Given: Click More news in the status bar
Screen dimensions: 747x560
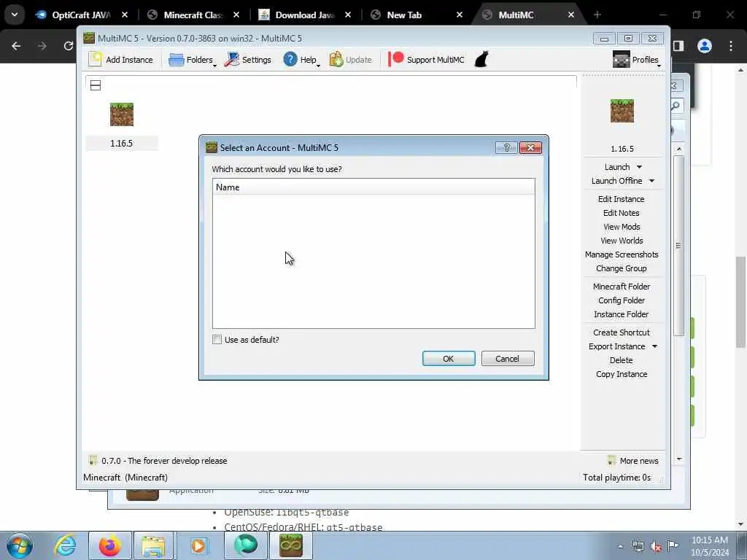Looking at the screenshot, I should [x=633, y=461].
